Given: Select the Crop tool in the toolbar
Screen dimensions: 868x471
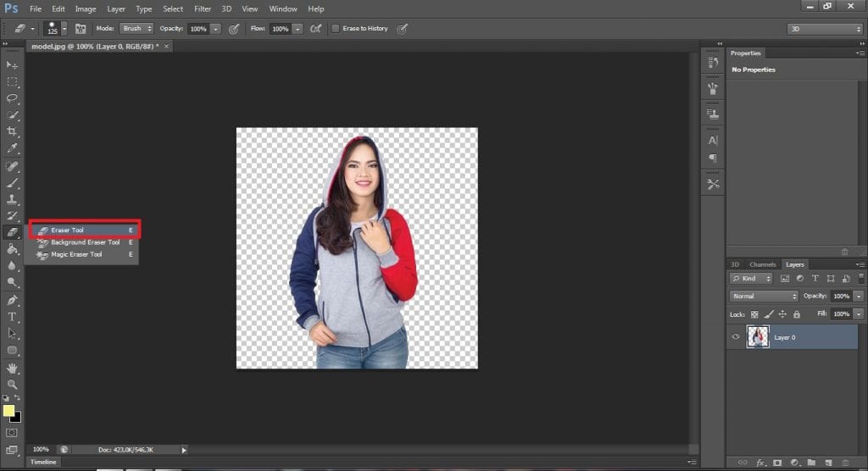Looking at the screenshot, I should [x=12, y=131].
